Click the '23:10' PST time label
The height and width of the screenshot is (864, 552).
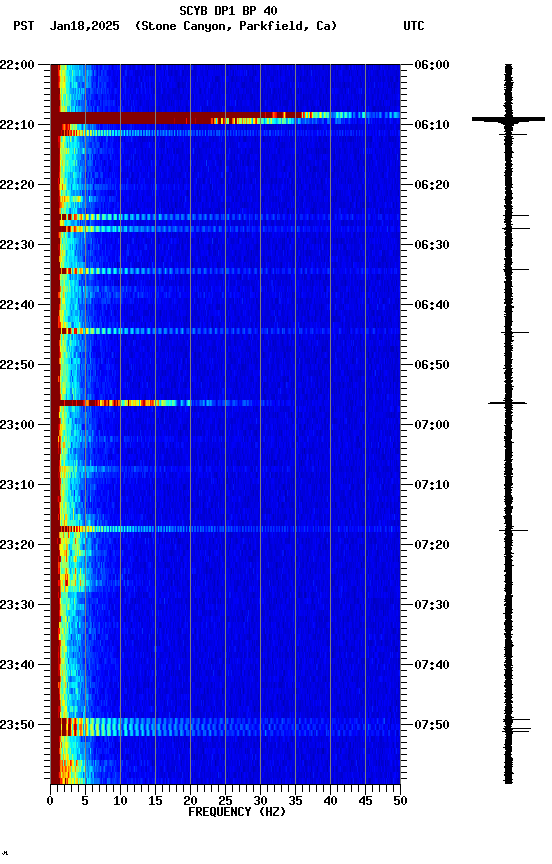[17, 485]
